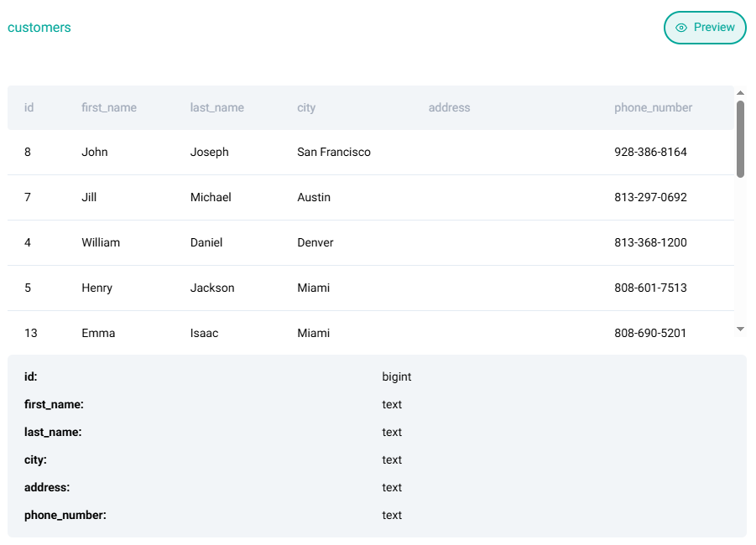
Task: Select the last name Isaac cell
Action: tap(204, 333)
